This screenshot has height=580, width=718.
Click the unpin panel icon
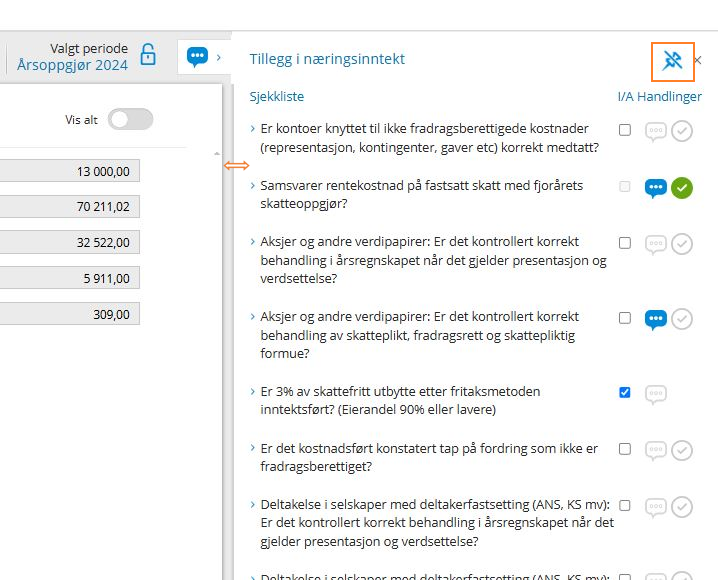click(672, 61)
